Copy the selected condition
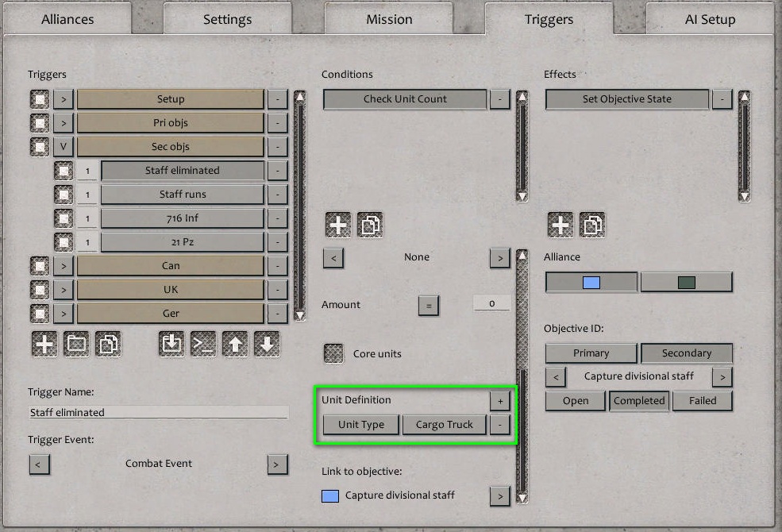 click(370, 225)
